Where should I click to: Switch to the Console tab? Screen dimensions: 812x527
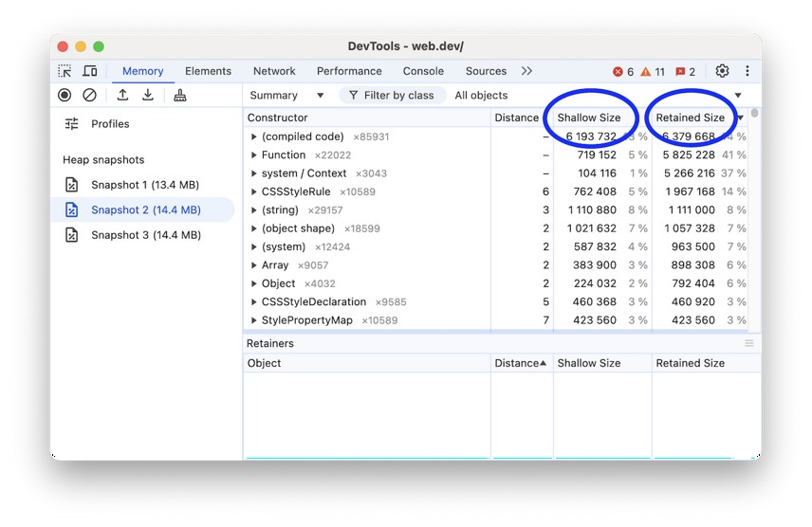[423, 71]
